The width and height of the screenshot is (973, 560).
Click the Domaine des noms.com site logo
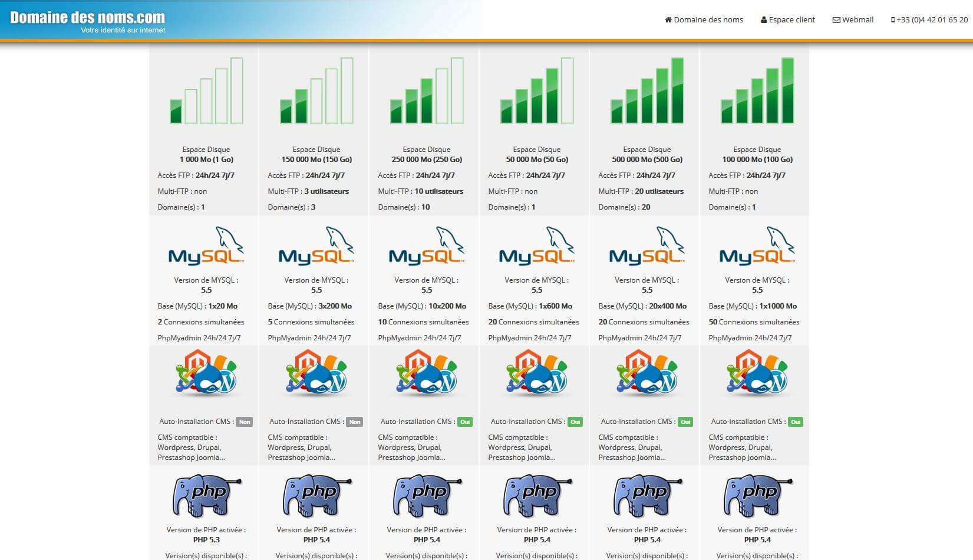click(x=87, y=21)
